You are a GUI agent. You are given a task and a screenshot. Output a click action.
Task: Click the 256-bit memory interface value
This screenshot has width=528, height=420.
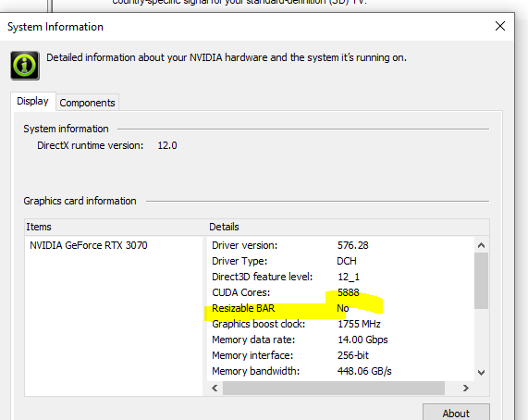click(353, 355)
